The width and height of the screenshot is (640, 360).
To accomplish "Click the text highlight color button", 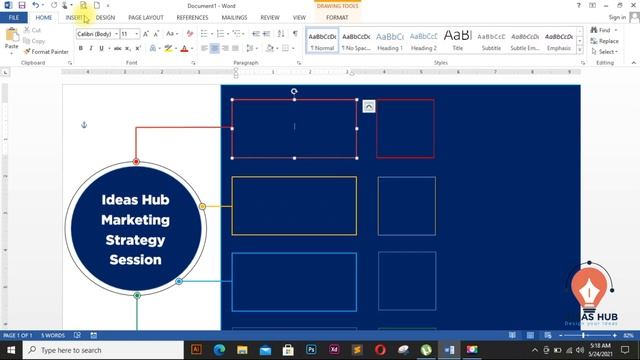I will click(168, 49).
